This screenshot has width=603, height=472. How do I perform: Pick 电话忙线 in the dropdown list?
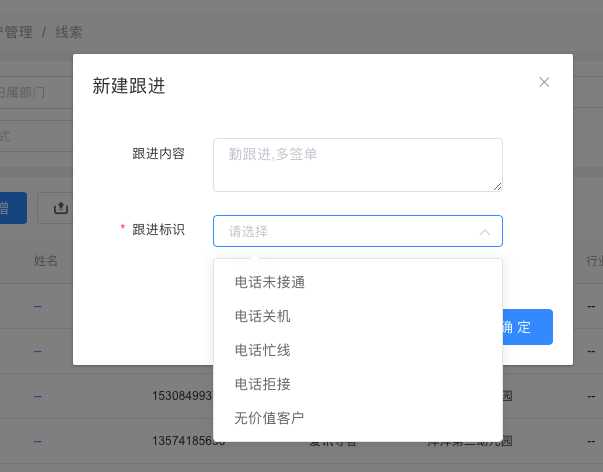(x=262, y=350)
